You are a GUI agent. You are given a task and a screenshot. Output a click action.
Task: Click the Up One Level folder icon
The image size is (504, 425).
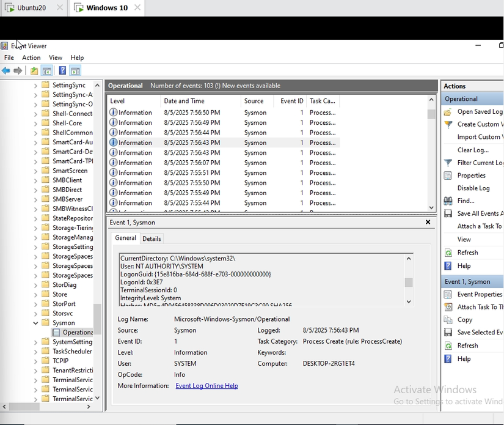(34, 70)
